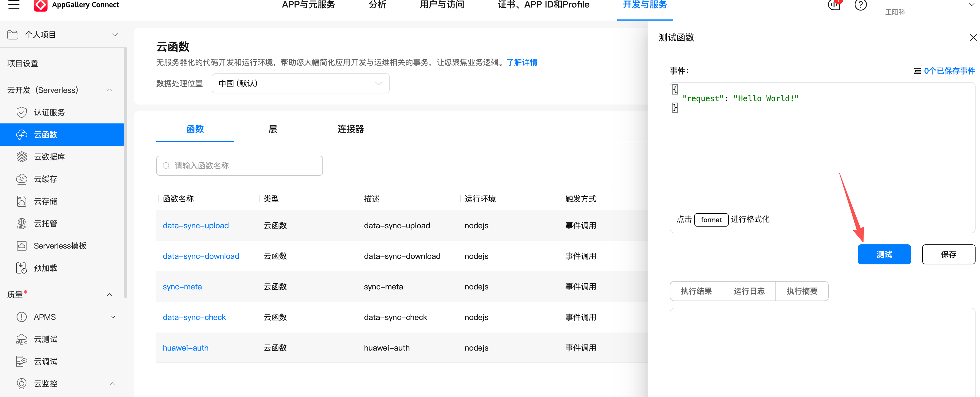Select 项目设置 in the sidebar
The image size is (980, 397).
(23, 64)
